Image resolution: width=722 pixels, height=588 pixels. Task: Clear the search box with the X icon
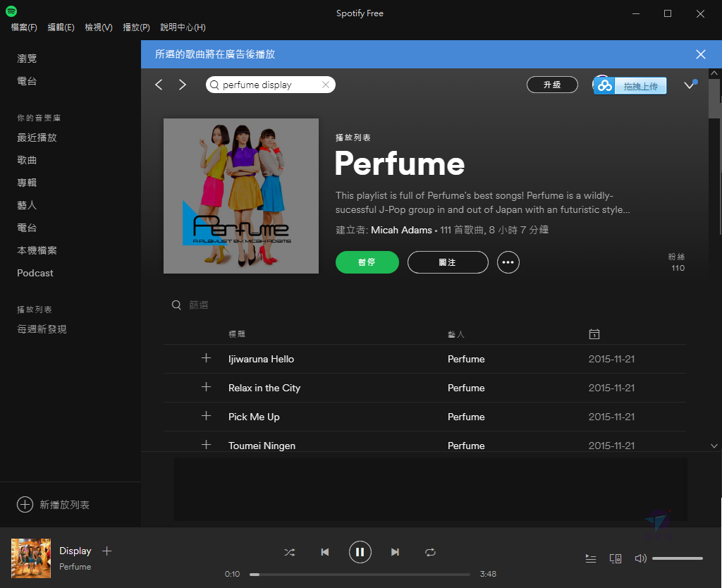(326, 85)
